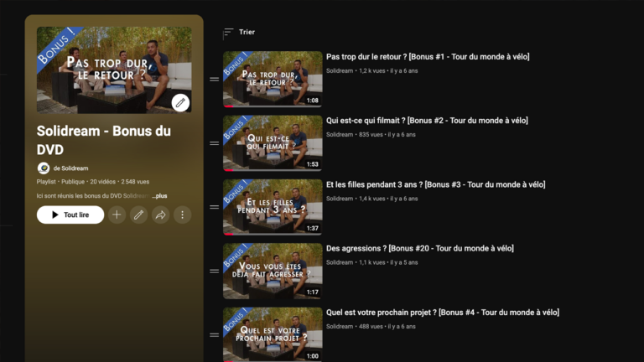Open video title 'Et les filles pendant 3 ans ? [Bonus #3]'
This screenshot has height=362, width=644.
(x=435, y=184)
